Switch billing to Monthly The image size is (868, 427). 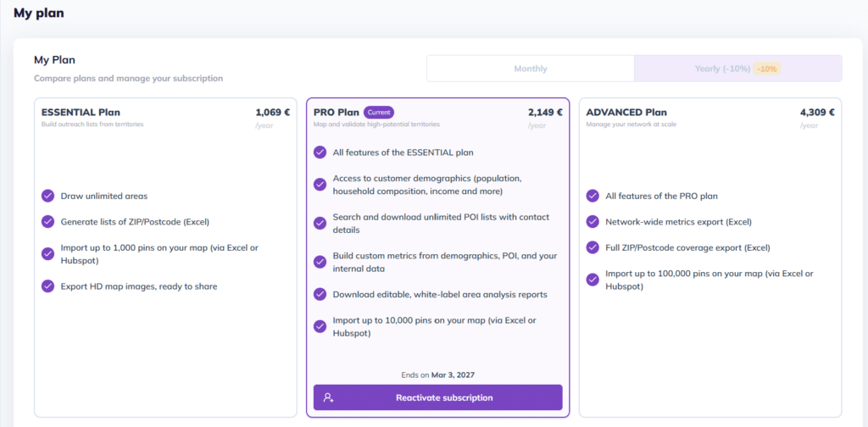(x=531, y=69)
